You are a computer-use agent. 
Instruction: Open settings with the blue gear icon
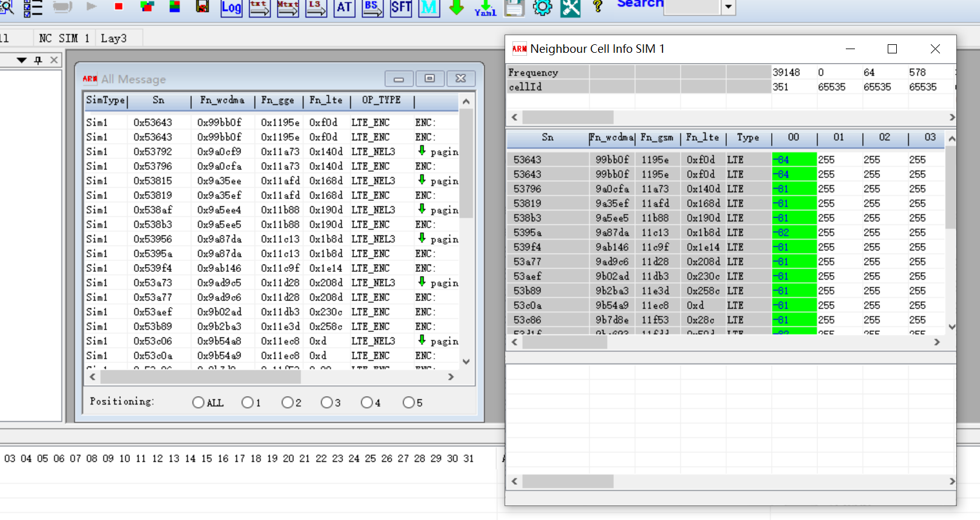[542, 7]
